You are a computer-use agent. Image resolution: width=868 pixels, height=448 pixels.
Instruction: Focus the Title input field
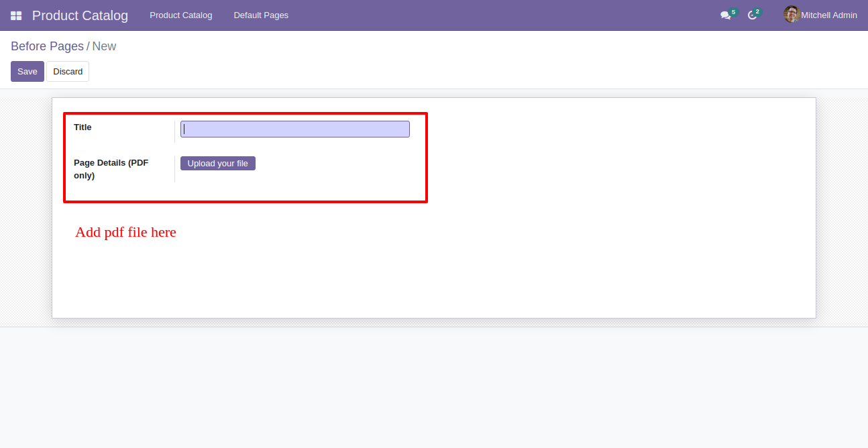[295, 129]
